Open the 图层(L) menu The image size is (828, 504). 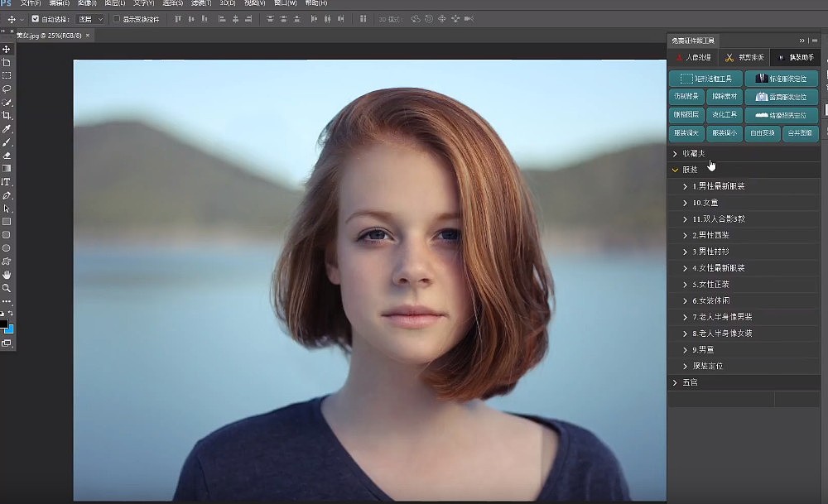tap(114, 3)
